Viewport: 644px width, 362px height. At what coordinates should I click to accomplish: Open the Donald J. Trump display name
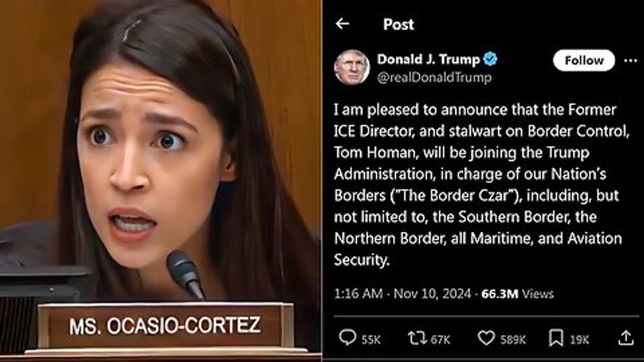point(428,59)
